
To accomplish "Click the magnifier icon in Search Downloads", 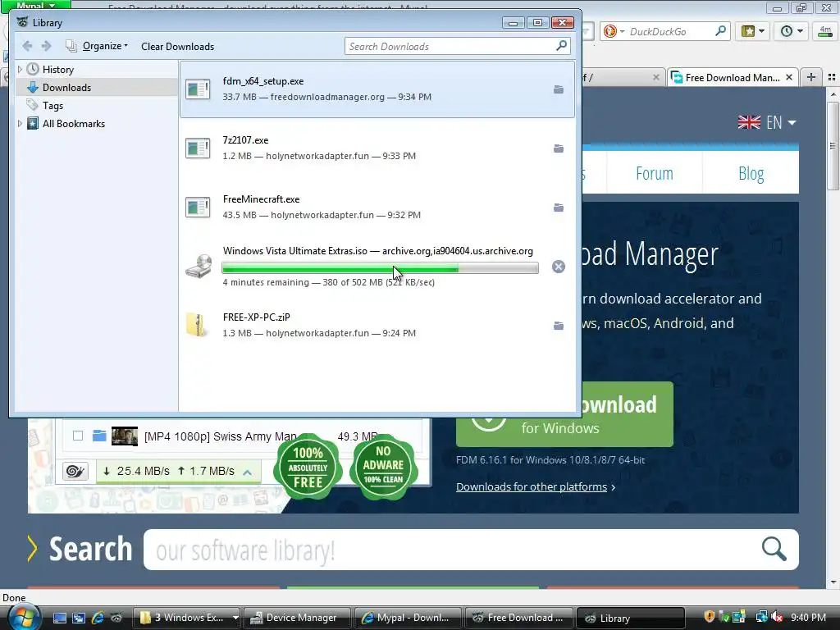I will tap(561, 46).
